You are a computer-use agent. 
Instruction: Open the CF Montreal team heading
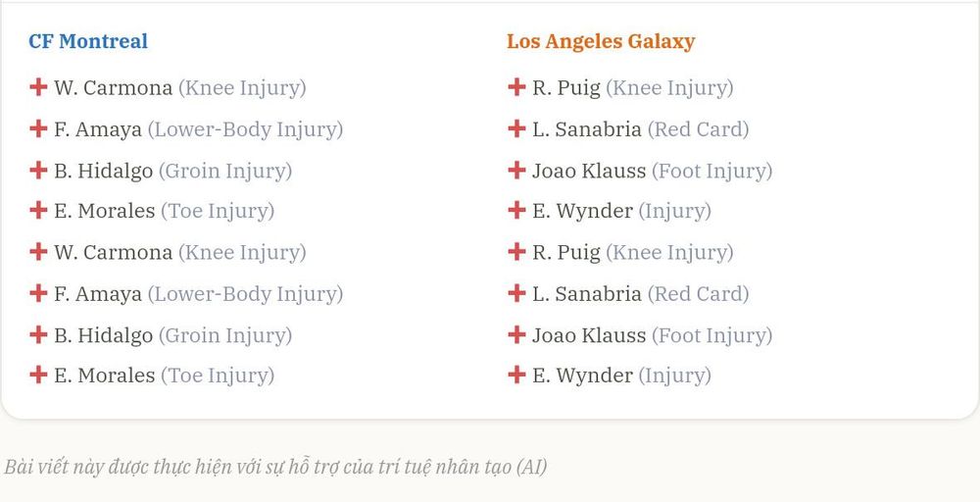point(88,41)
